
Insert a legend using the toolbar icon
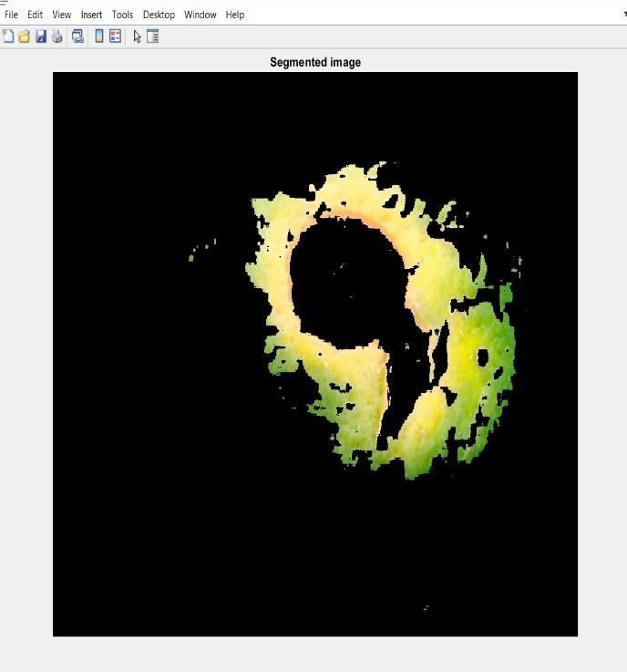click(115, 36)
